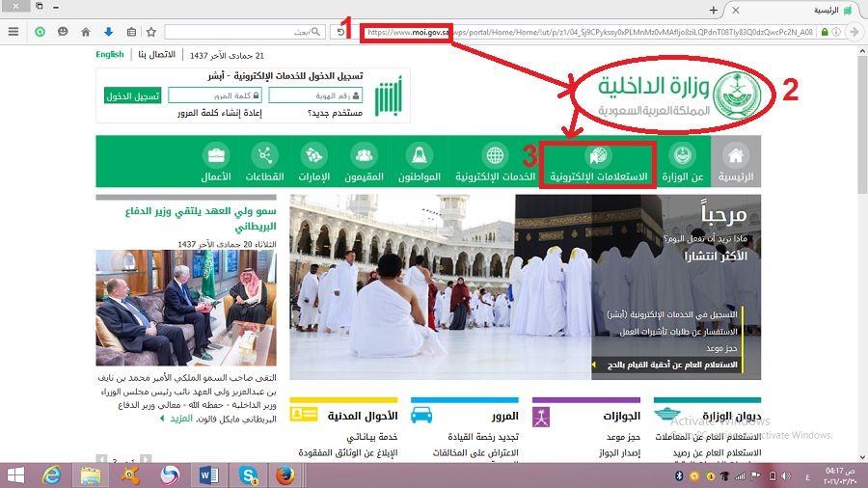Viewport: 868px width, 488px height.
Task: Click the مستخدم جديد؟ new user link
Action: point(335,113)
